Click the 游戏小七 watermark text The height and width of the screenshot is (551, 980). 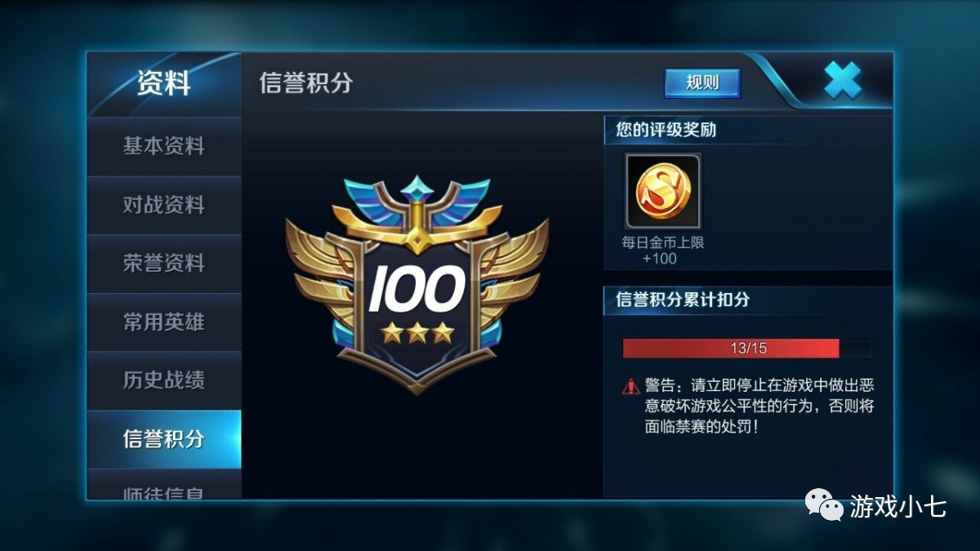coord(898,506)
